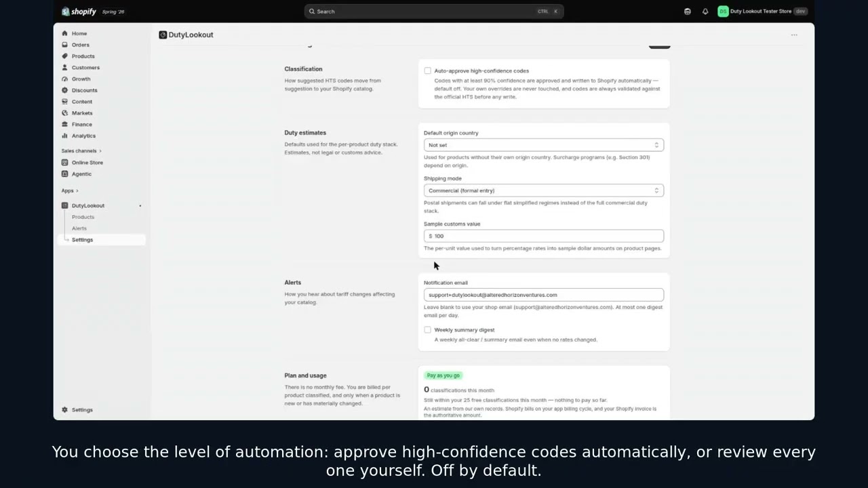The height and width of the screenshot is (488, 868).
Task: Click the notifications bell icon
Action: 705,12
